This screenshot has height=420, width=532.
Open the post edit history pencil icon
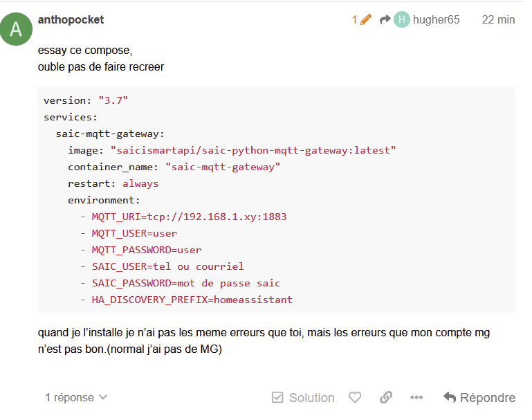coord(366,19)
